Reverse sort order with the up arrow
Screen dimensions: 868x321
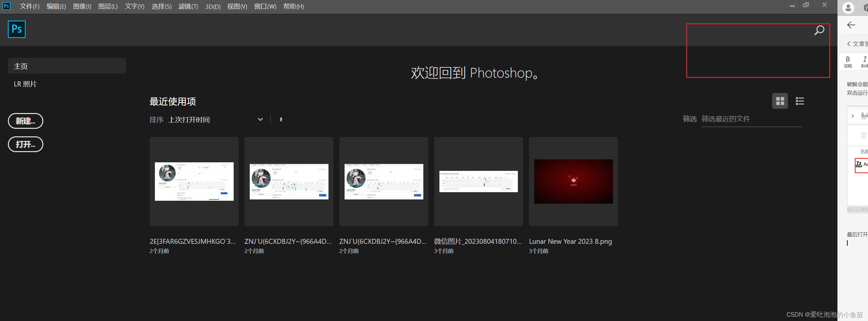[x=281, y=119]
